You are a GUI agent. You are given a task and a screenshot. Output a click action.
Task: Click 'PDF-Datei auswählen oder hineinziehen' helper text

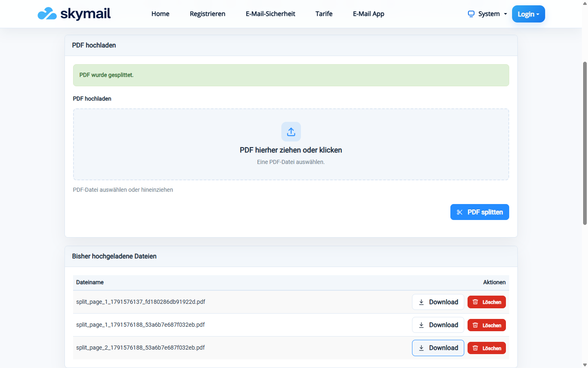(x=123, y=190)
